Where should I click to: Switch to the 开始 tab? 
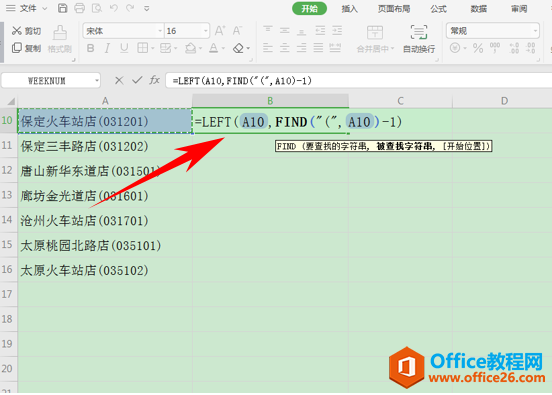tap(309, 8)
